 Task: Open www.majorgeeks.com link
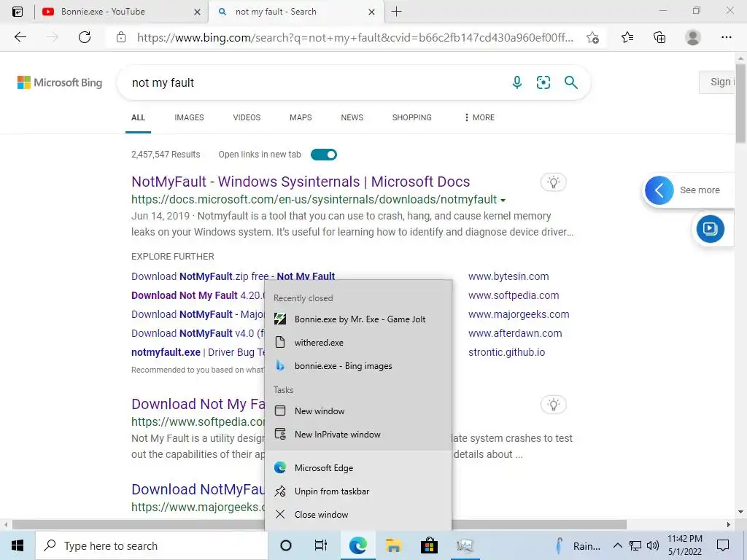click(519, 314)
